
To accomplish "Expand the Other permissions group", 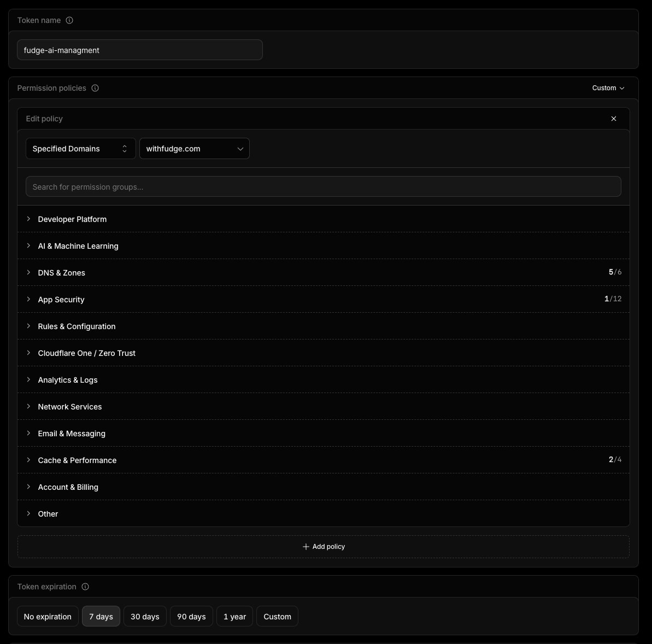I will [324, 513].
